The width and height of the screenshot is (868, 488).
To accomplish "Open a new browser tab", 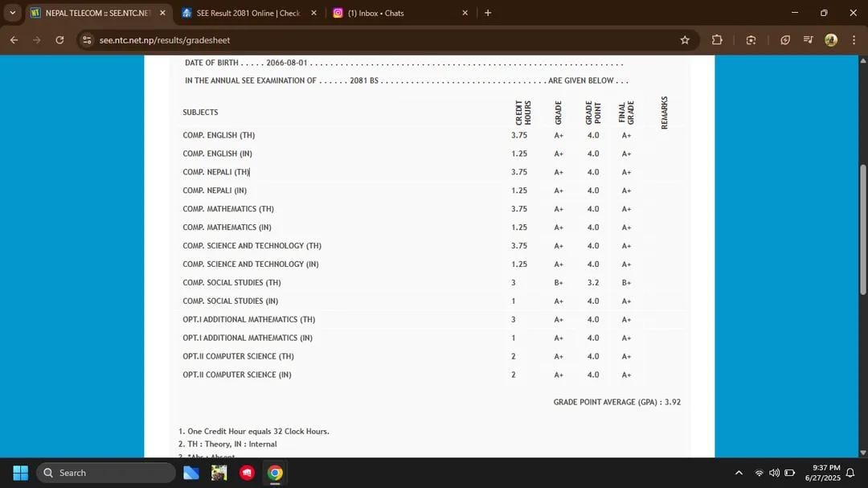I will point(488,13).
